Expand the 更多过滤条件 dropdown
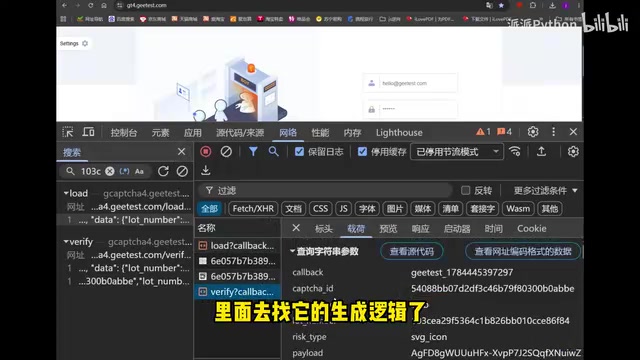 tap(546, 191)
